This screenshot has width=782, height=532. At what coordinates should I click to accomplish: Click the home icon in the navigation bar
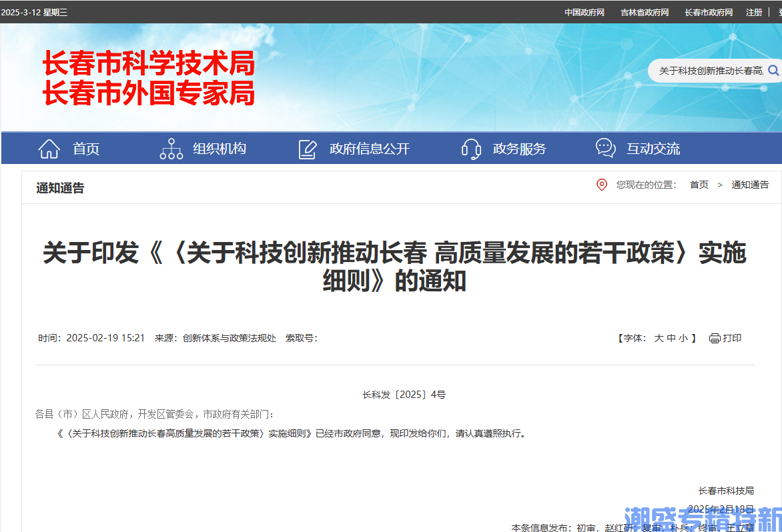(x=49, y=149)
